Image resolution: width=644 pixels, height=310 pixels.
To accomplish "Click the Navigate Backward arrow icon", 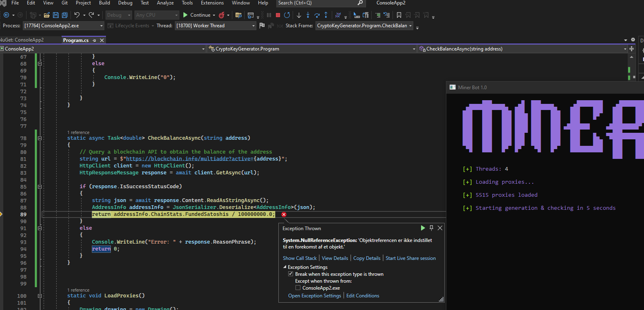I will click(x=6, y=15).
